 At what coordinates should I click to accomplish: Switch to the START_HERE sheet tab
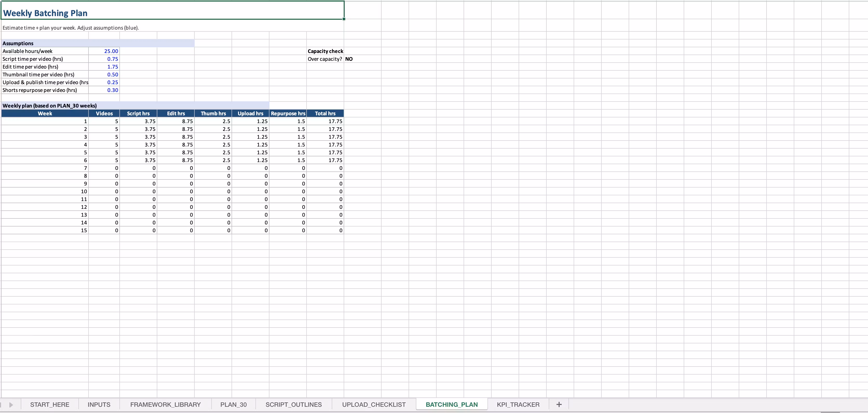coord(50,405)
